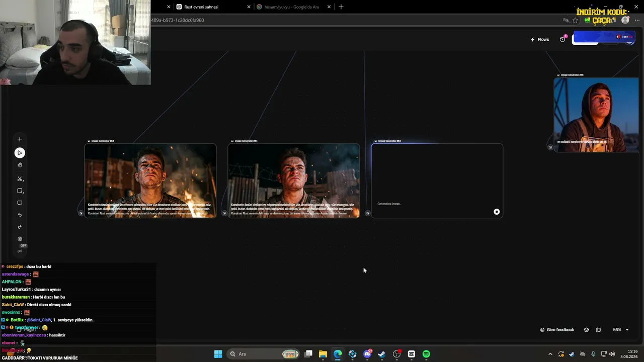
Task: Select the generating image node label
Action: pyautogui.click(x=389, y=141)
